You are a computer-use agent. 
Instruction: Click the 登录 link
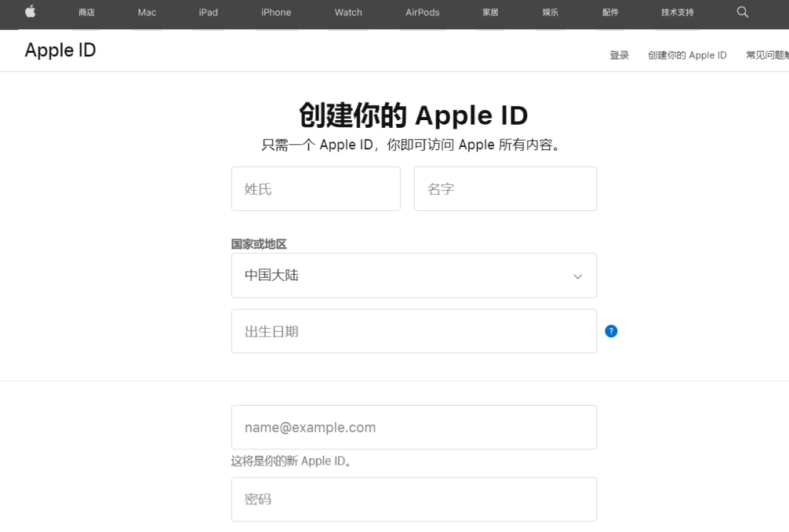click(x=619, y=55)
